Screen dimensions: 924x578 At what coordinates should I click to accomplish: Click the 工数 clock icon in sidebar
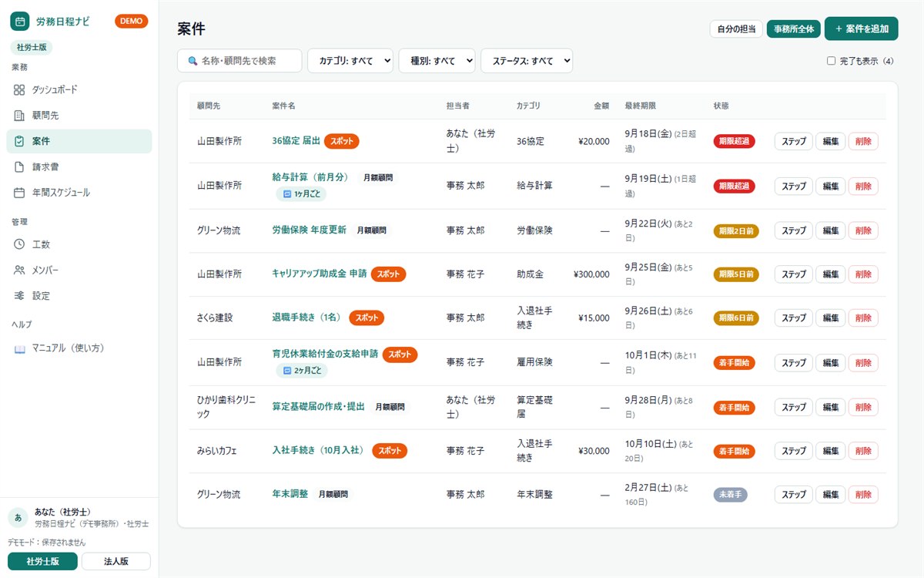point(19,244)
